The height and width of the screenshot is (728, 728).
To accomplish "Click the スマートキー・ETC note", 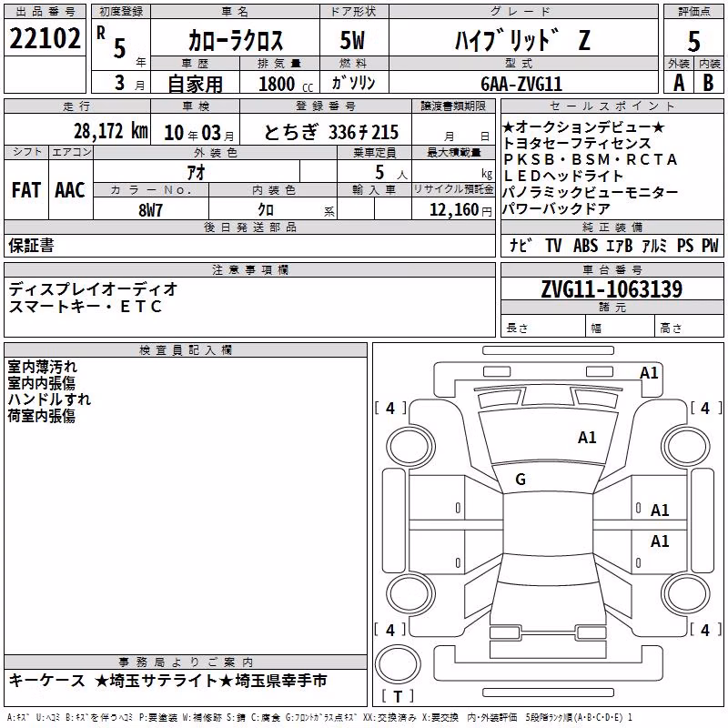I will coord(85,307).
